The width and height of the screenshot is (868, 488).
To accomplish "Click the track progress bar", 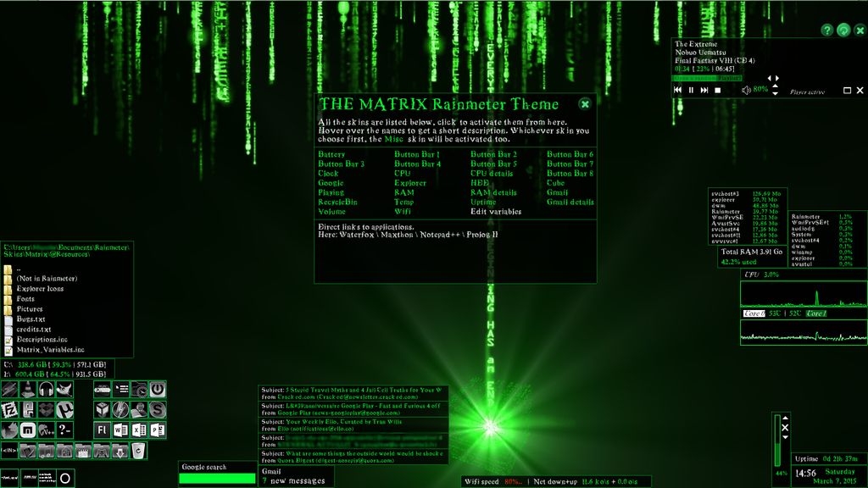I will pos(707,78).
